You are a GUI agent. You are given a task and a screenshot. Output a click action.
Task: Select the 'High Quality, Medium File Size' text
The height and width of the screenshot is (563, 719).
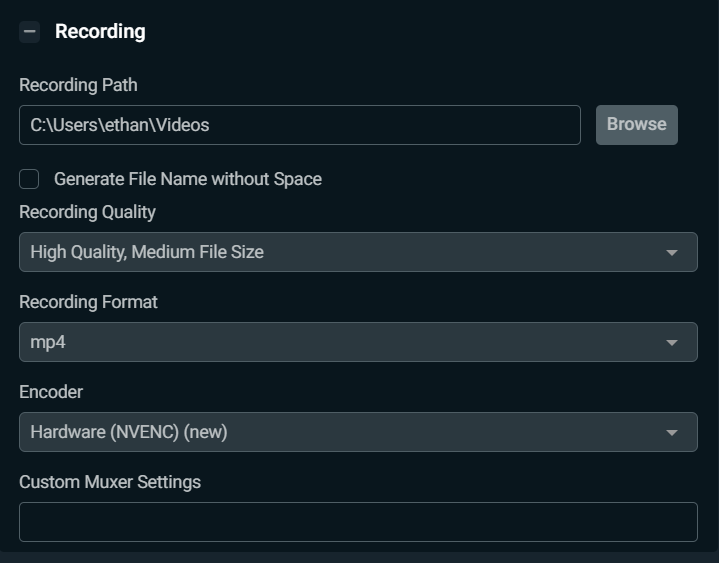147,252
